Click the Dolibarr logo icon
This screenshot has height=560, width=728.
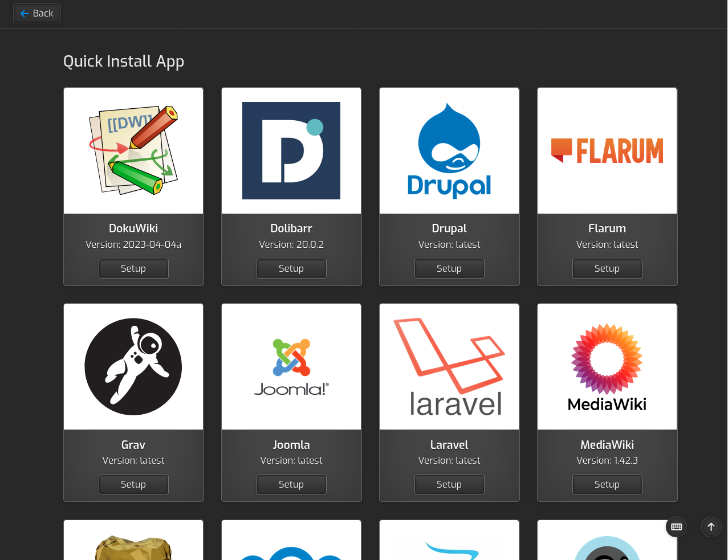coord(291,150)
